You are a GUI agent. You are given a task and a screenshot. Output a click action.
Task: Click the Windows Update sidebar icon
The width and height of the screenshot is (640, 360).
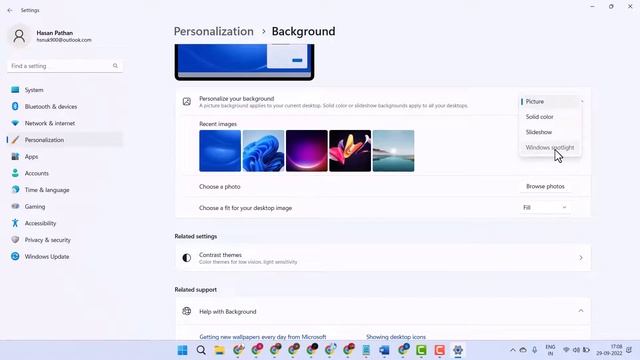(15, 256)
